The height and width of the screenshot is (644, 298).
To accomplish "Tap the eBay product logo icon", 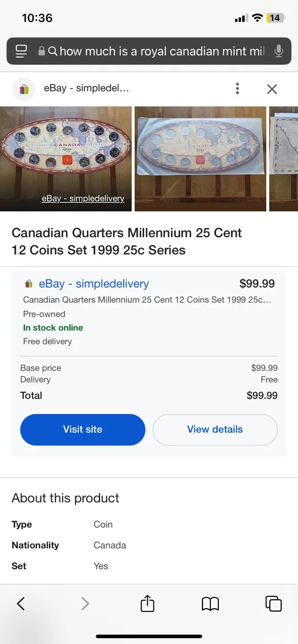I will pos(23,89).
